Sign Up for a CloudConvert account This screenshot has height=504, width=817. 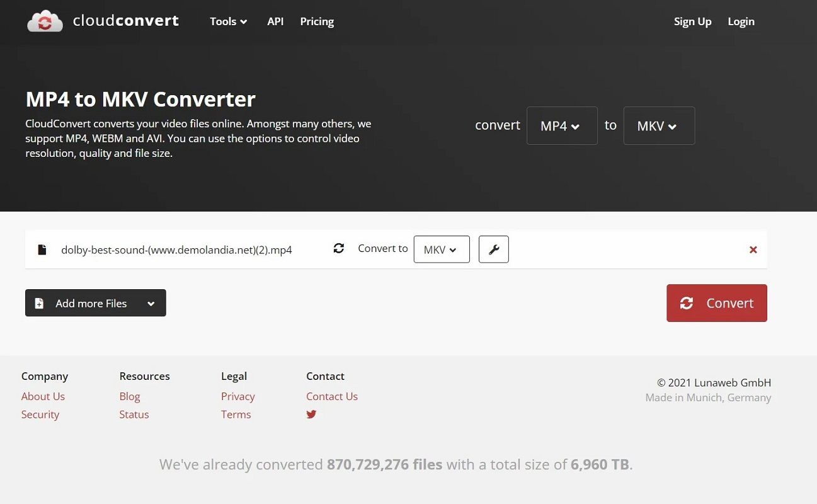click(x=692, y=21)
